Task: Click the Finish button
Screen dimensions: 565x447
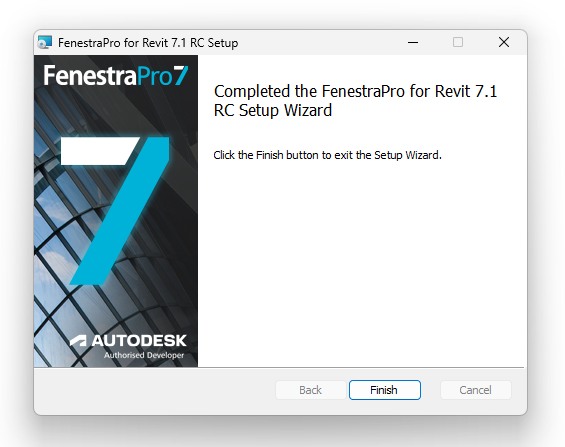Action: click(384, 390)
